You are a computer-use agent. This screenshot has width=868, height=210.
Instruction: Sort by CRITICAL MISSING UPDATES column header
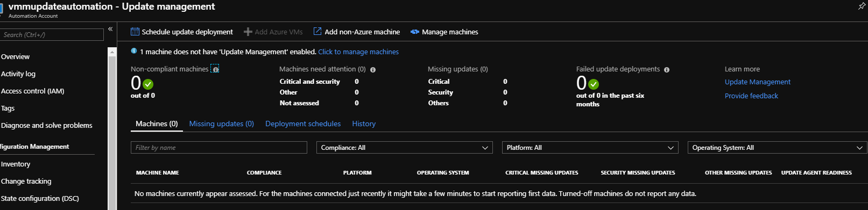click(x=542, y=173)
